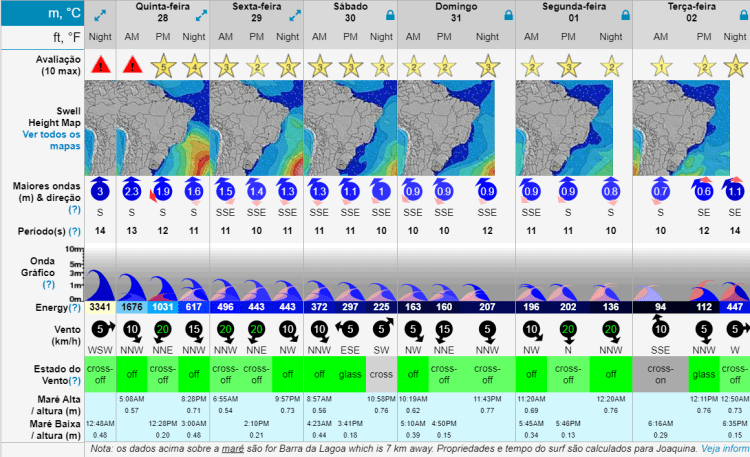Open help (?) under Onda Gráfico

(x=48, y=285)
